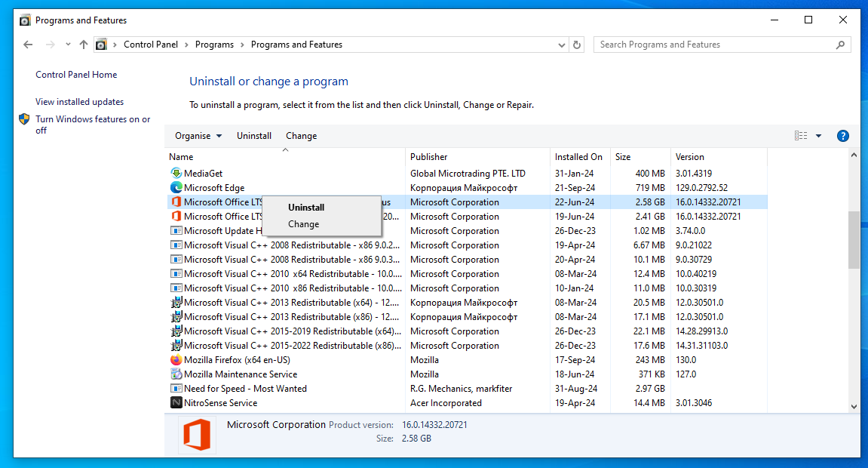
Task: Open the address bar history dropdown
Action: tap(561, 45)
